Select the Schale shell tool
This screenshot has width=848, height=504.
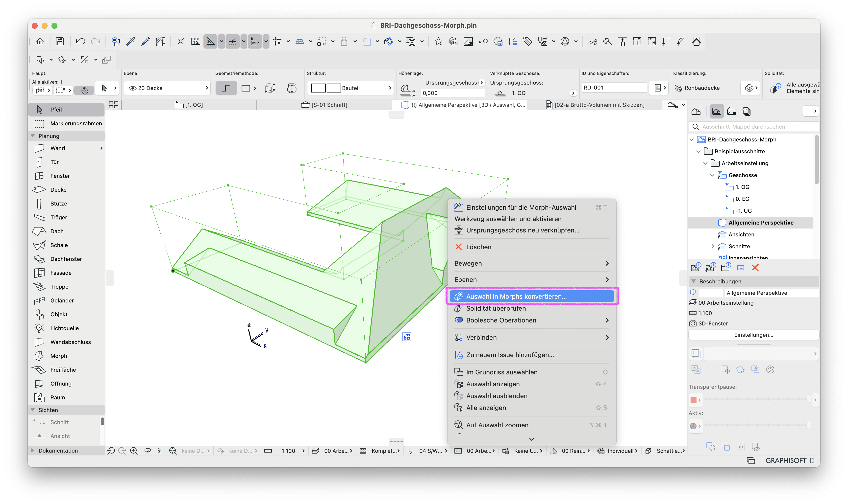(66, 245)
